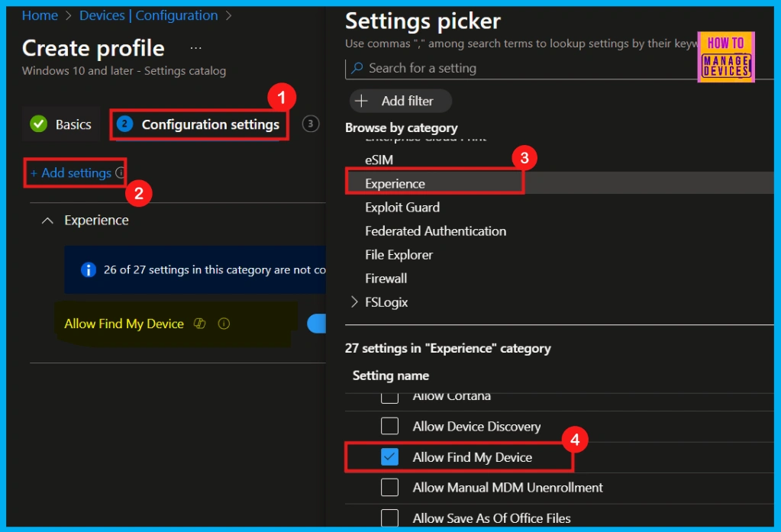
Task: Select eSIM category
Action: (379, 160)
